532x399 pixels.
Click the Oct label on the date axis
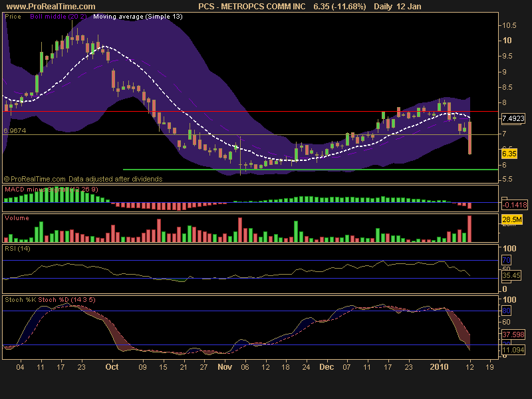point(112,367)
